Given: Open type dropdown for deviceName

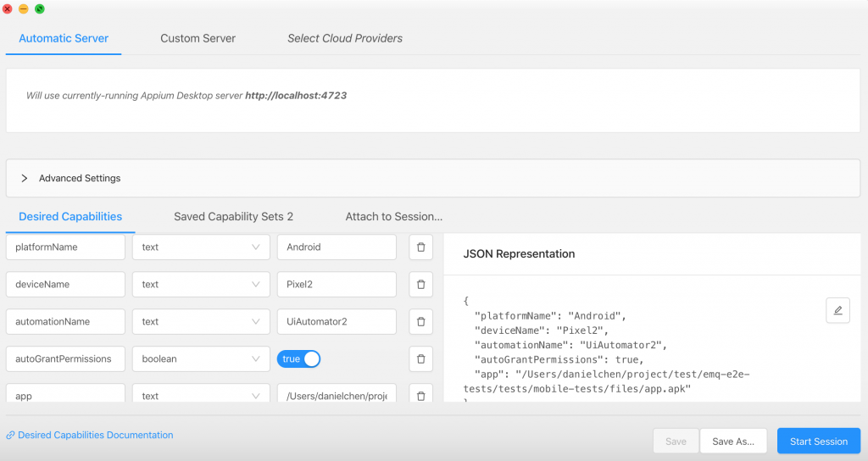Looking at the screenshot, I should coord(201,285).
